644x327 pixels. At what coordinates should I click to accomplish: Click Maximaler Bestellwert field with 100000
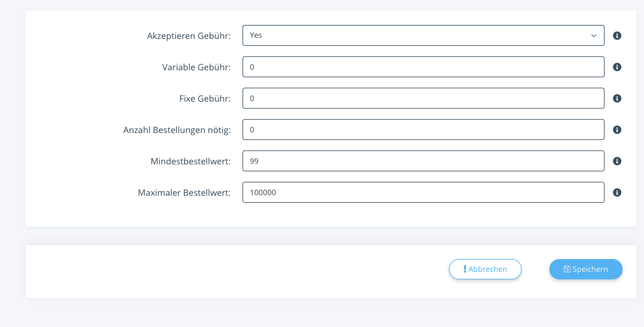tap(424, 192)
